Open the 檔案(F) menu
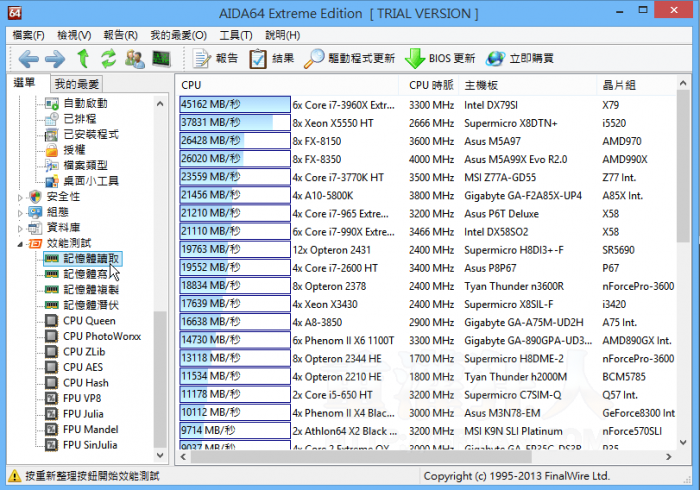 tap(29, 35)
